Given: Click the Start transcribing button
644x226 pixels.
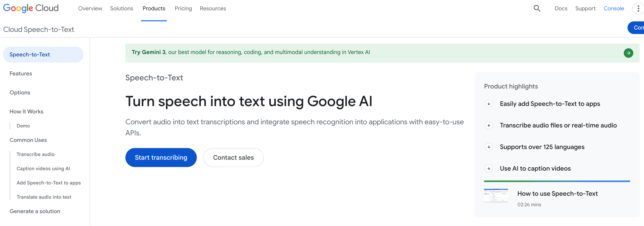Looking at the screenshot, I should coord(161,157).
